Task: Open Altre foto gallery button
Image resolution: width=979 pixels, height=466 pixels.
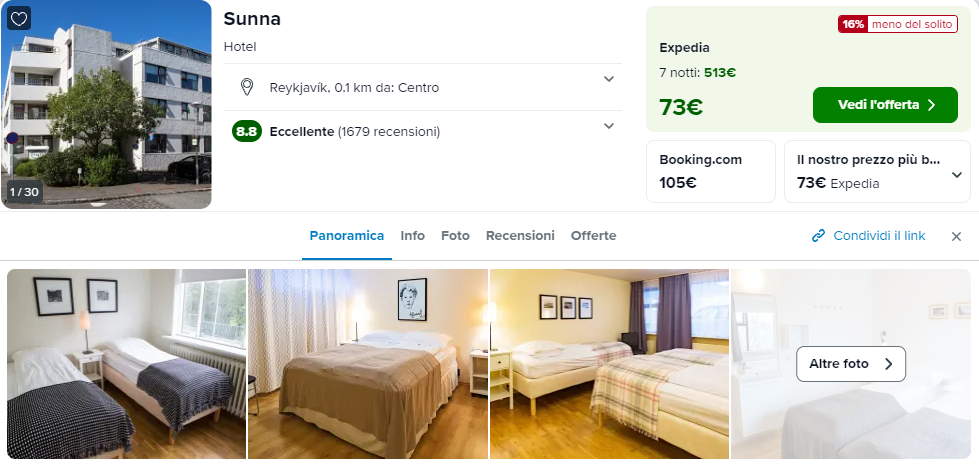Action: 850,364
